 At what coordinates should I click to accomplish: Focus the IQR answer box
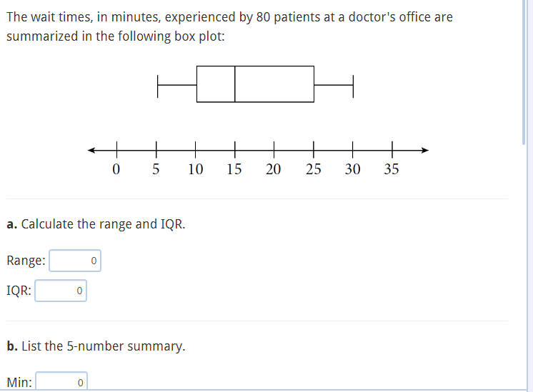coord(61,291)
